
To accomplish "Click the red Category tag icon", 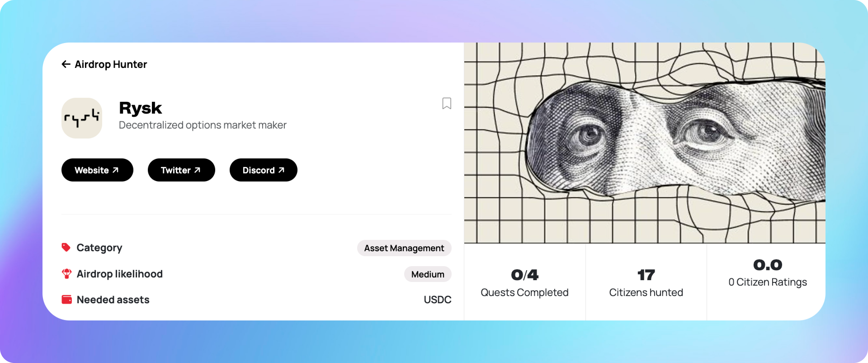I will pyautogui.click(x=66, y=247).
